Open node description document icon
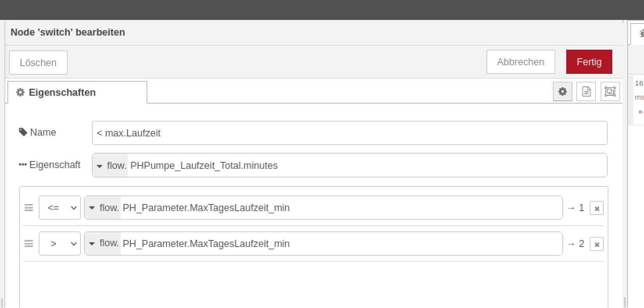Image resolution: width=644 pixels, height=308 pixels. (x=586, y=91)
